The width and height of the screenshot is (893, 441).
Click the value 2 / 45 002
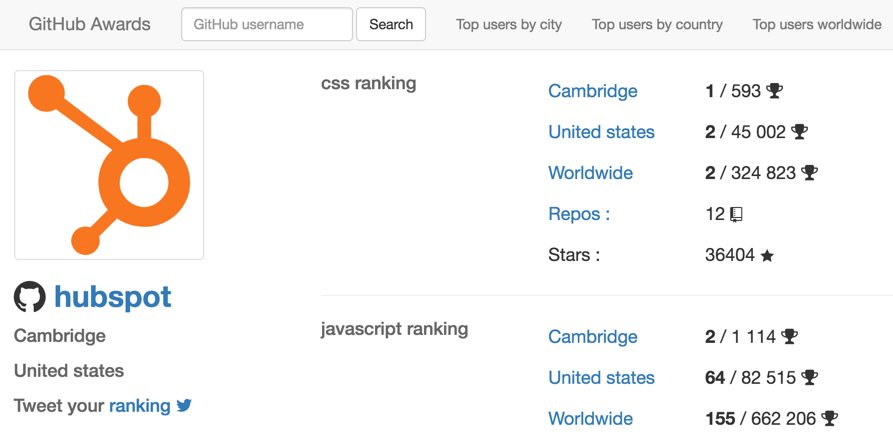click(x=745, y=132)
